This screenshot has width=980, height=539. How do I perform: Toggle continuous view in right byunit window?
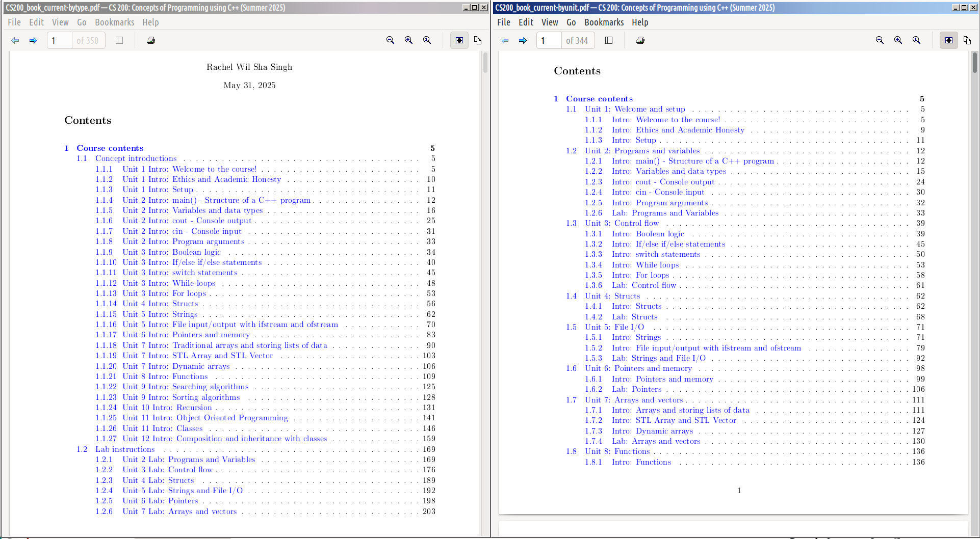point(949,40)
